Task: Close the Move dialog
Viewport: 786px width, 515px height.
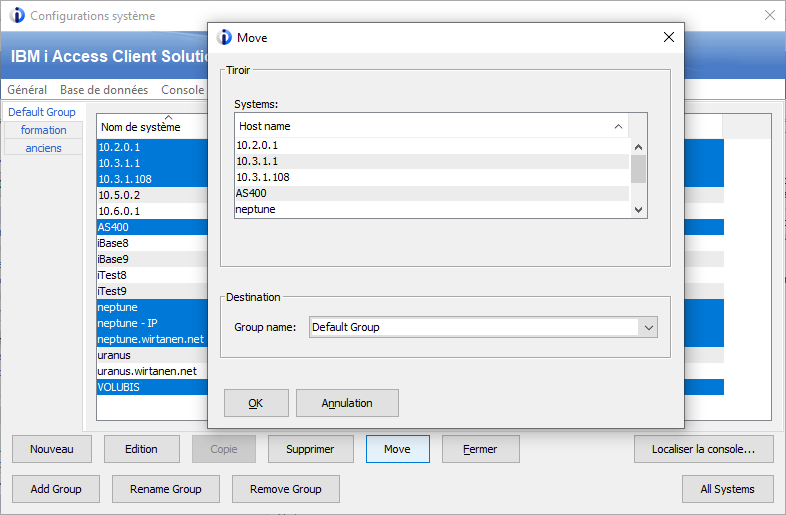Action: click(x=669, y=37)
